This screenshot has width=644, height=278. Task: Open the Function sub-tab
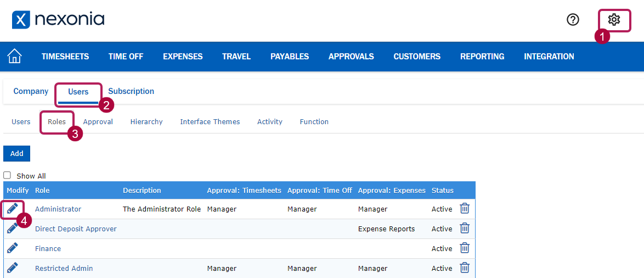[314, 122]
